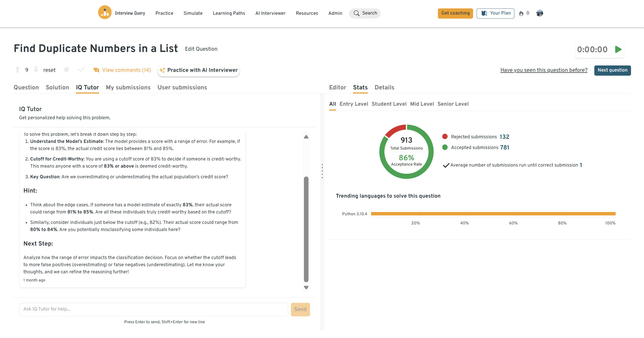
Task: Click the Next question button
Action: pyautogui.click(x=612, y=70)
